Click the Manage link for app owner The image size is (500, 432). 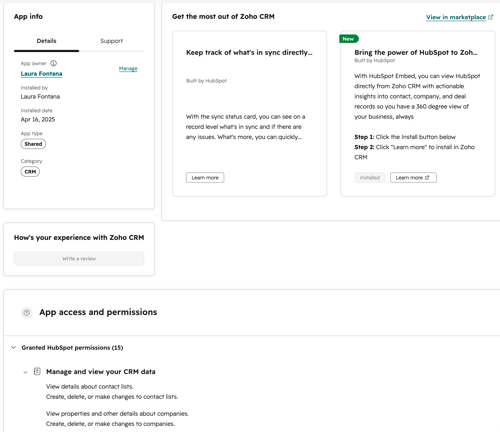click(128, 69)
